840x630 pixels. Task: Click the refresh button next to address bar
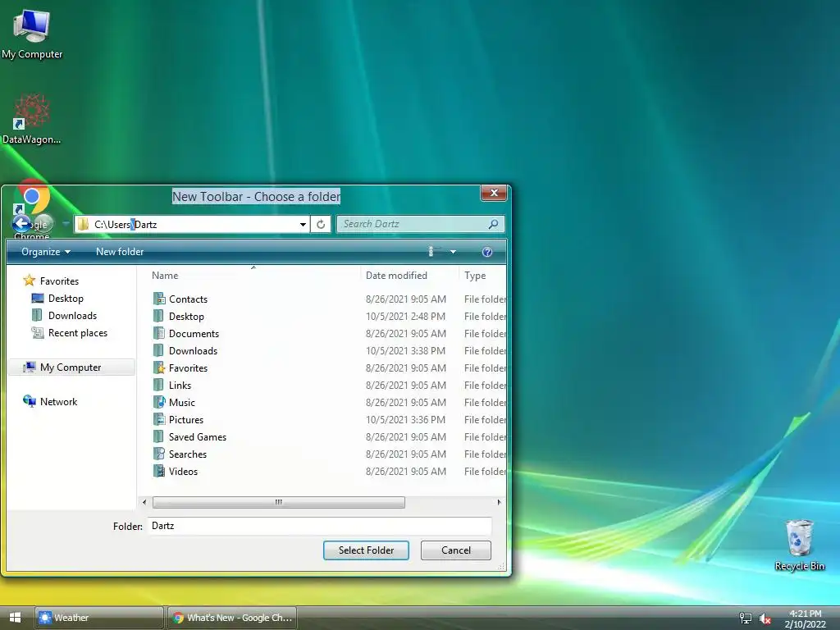321,224
